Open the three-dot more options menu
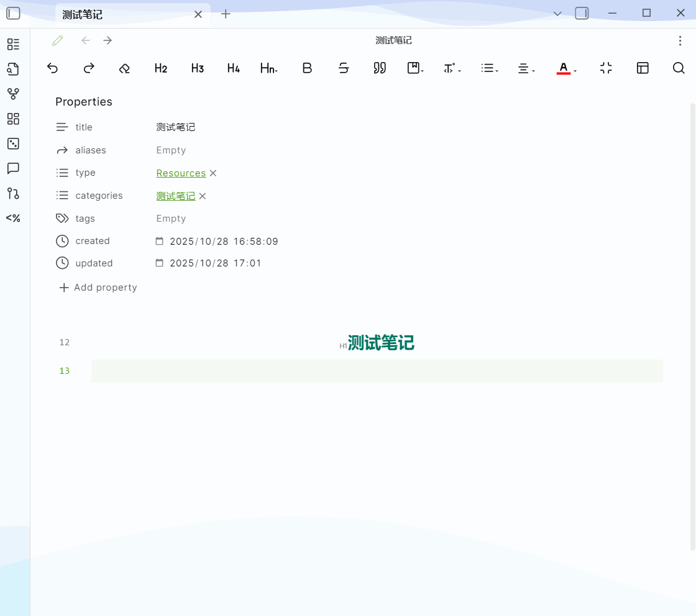 point(679,40)
